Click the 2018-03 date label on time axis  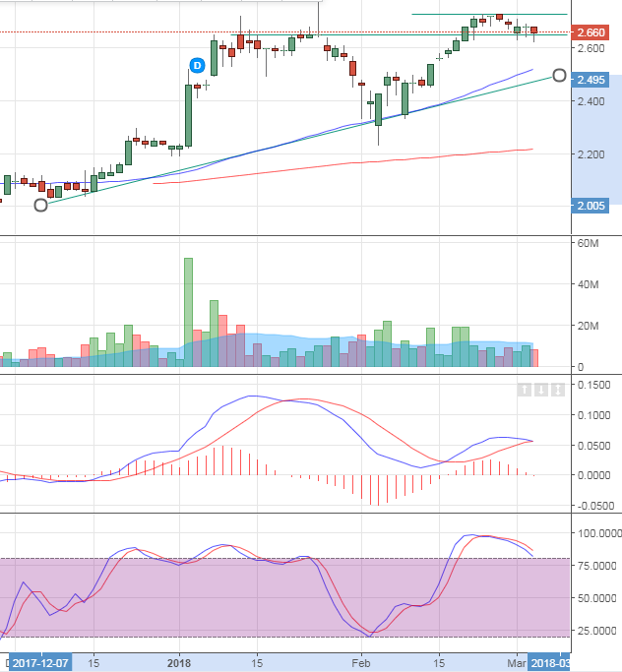pyautogui.click(x=549, y=663)
